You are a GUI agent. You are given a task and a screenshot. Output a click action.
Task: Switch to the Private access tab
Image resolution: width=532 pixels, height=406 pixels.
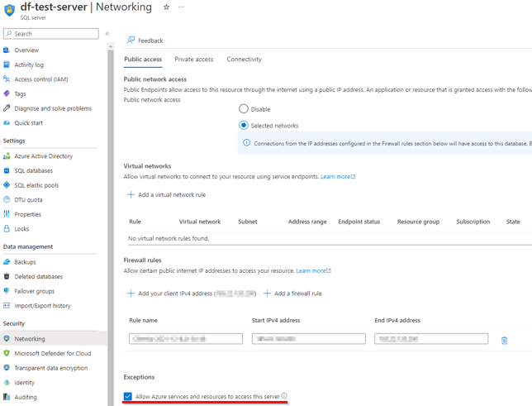point(194,59)
